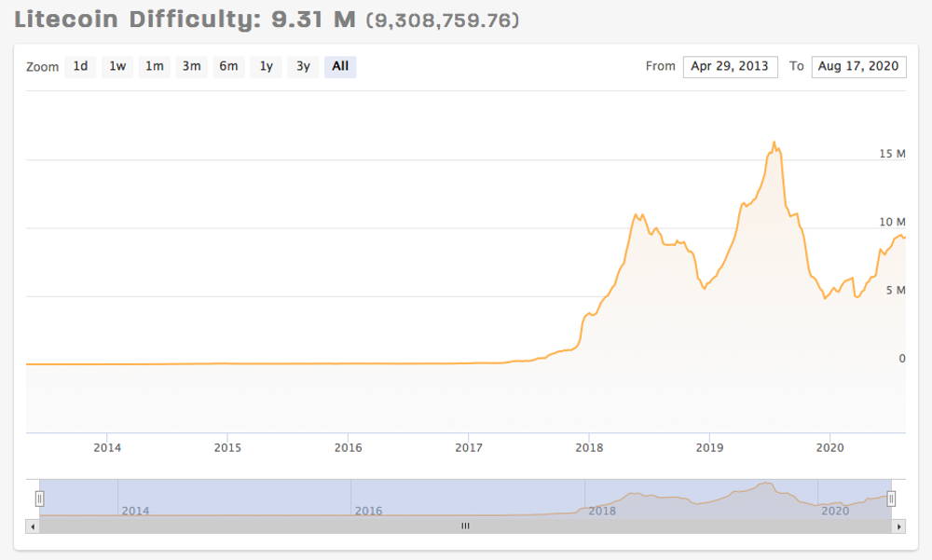Click the 2019 x-axis label
The height and width of the screenshot is (560, 932).
pyautogui.click(x=709, y=447)
